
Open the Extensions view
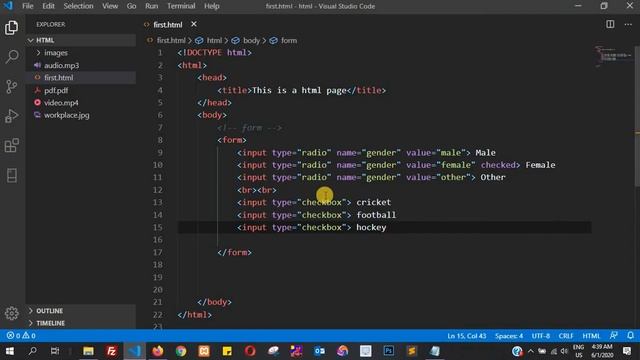pos(11,145)
